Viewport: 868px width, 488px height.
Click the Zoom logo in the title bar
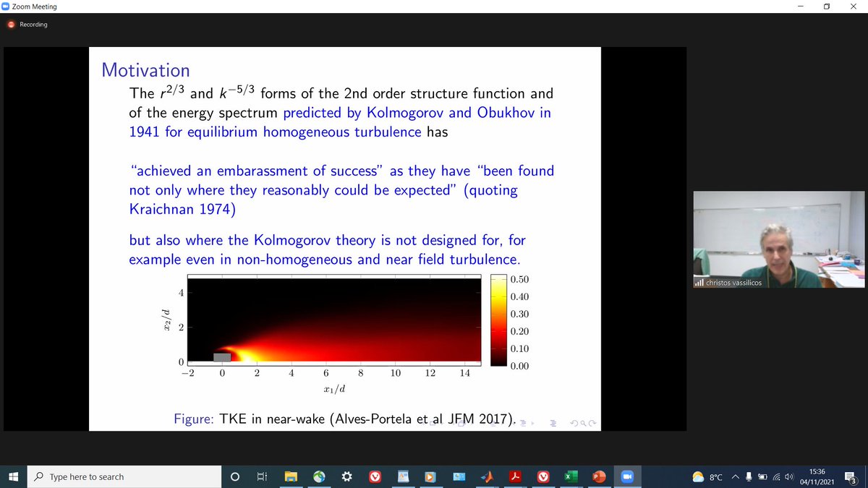click(6, 7)
